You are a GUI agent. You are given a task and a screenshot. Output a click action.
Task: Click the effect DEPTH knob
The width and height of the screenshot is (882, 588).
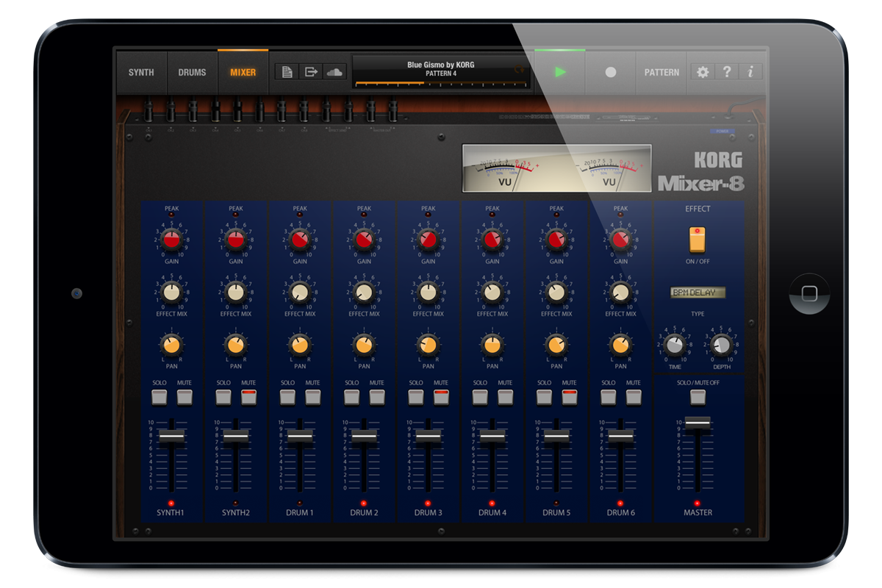tap(721, 344)
